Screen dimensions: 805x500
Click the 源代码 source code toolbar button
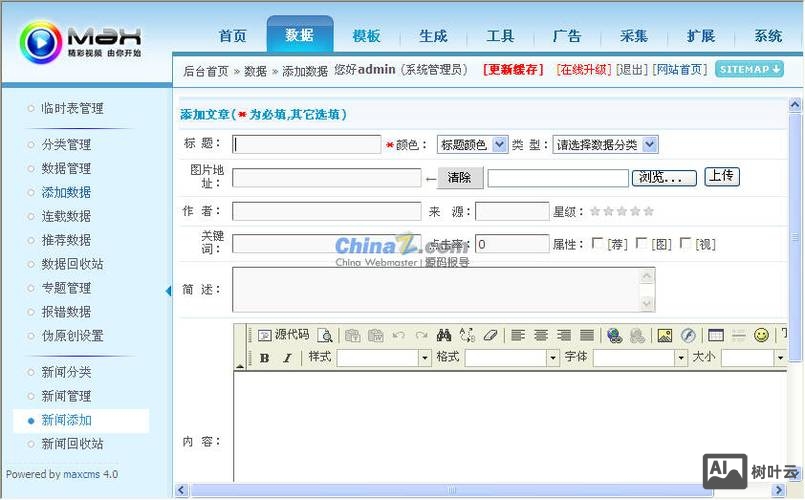pos(283,335)
